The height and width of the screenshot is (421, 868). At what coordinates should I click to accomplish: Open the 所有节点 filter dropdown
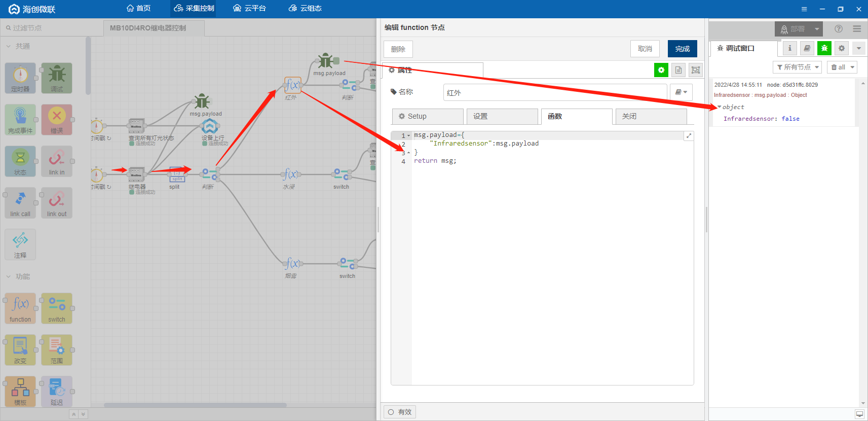(797, 67)
